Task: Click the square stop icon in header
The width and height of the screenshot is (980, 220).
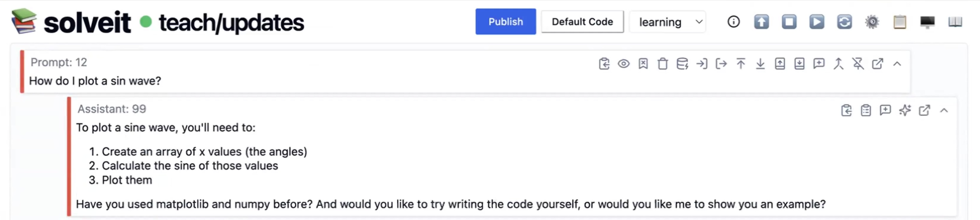Action: (788, 22)
